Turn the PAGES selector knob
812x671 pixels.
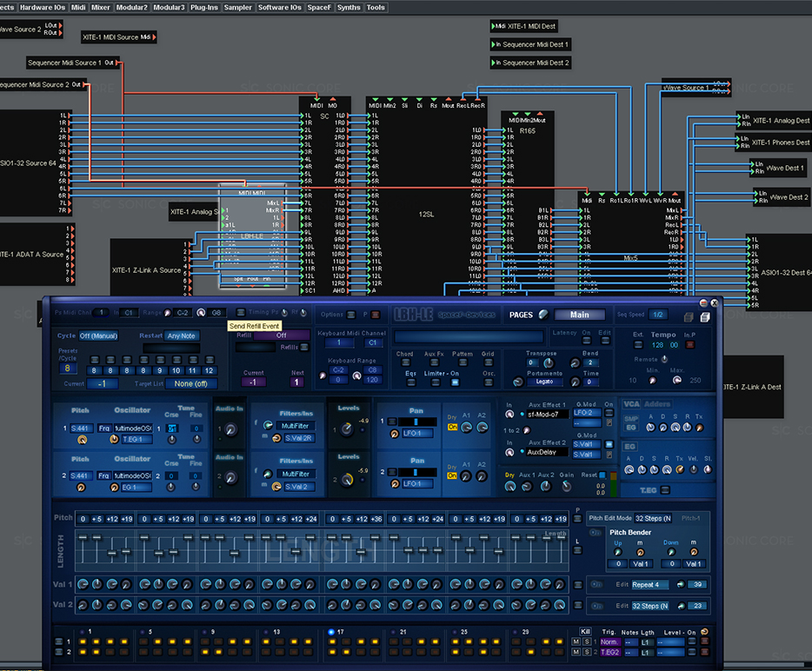(x=543, y=315)
